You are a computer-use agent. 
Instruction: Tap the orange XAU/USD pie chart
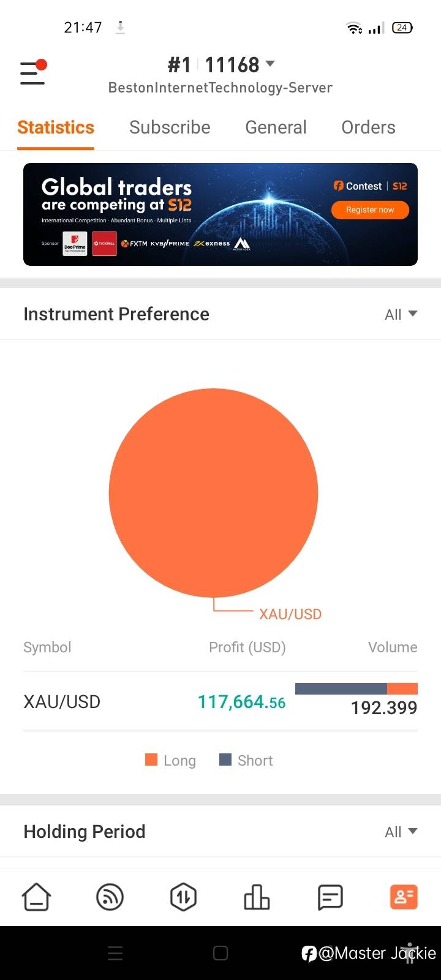click(213, 493)
